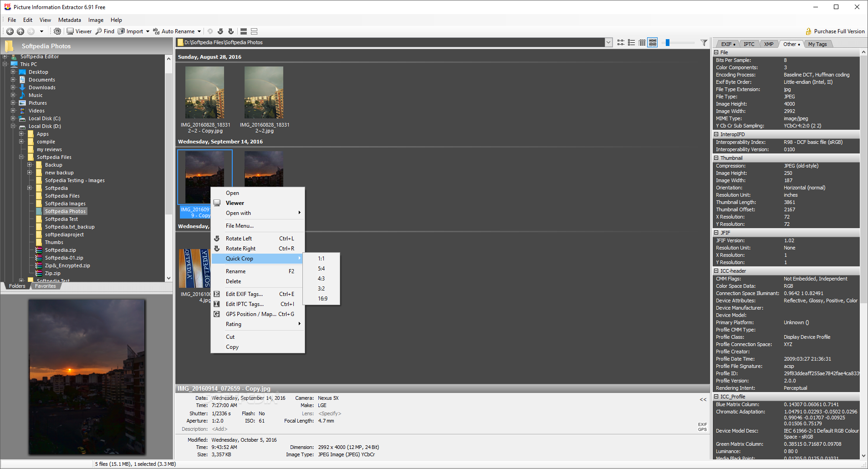The height and width of the screenshot is (469, 868).
Task: Choose GPS Position / Map... entry
Action: coord(258,314)
